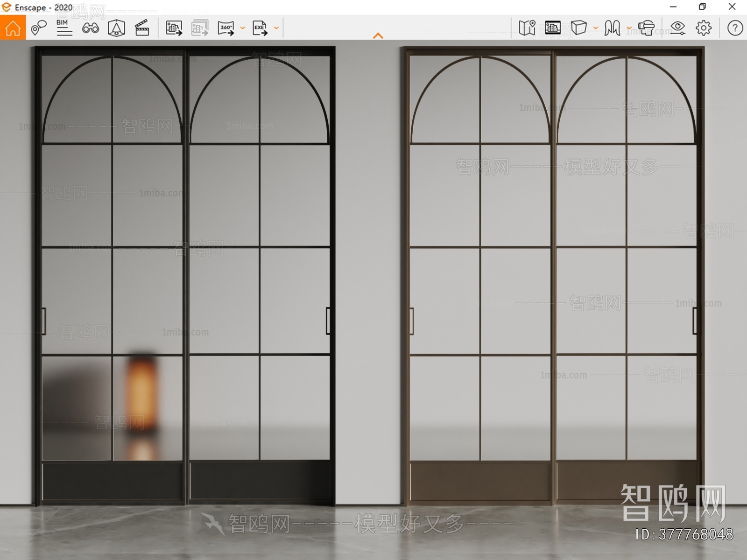The height and width of the screenshot is (560, 747).
Task: Open Visual Settings eye icon
Action: point(677,28)
